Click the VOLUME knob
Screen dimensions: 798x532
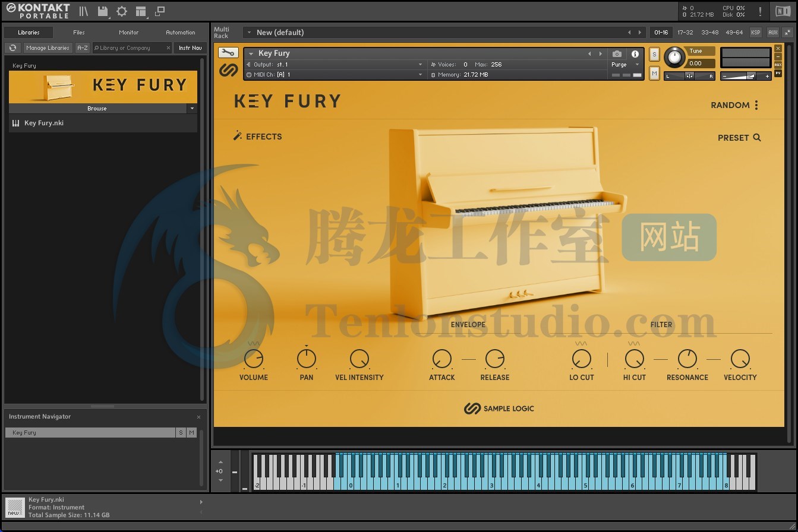(254, 359)
